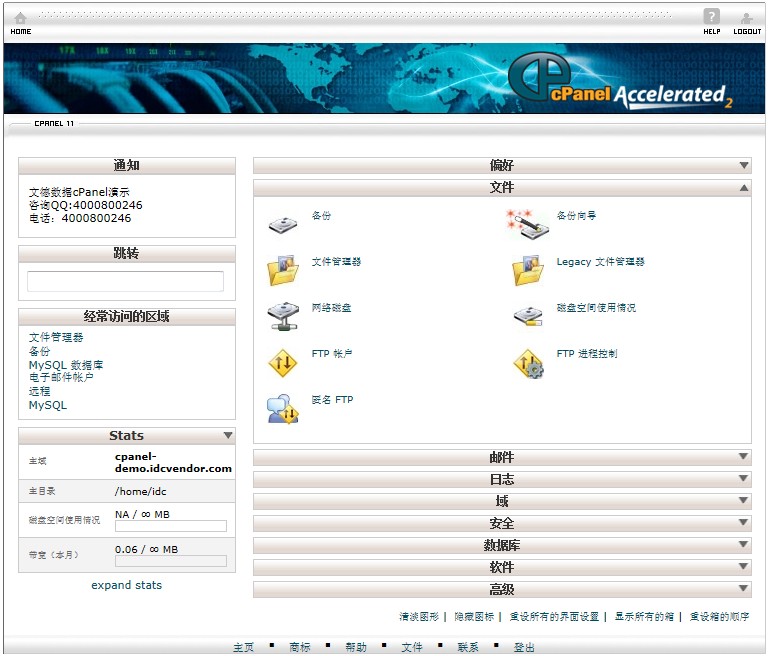The image size is (769, 656).
Task: Open the 网络磁盘 web disk icon
Action: (283, 316)
